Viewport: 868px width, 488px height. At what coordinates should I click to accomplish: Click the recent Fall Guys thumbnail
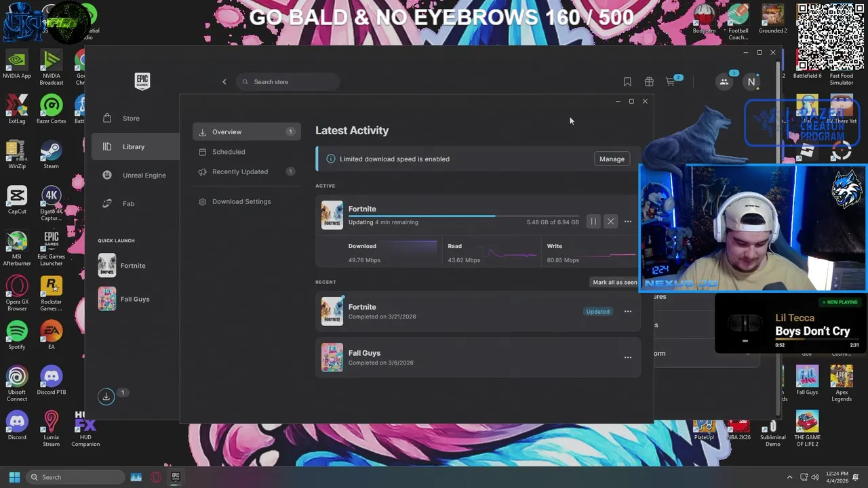(x=332, y=357)
